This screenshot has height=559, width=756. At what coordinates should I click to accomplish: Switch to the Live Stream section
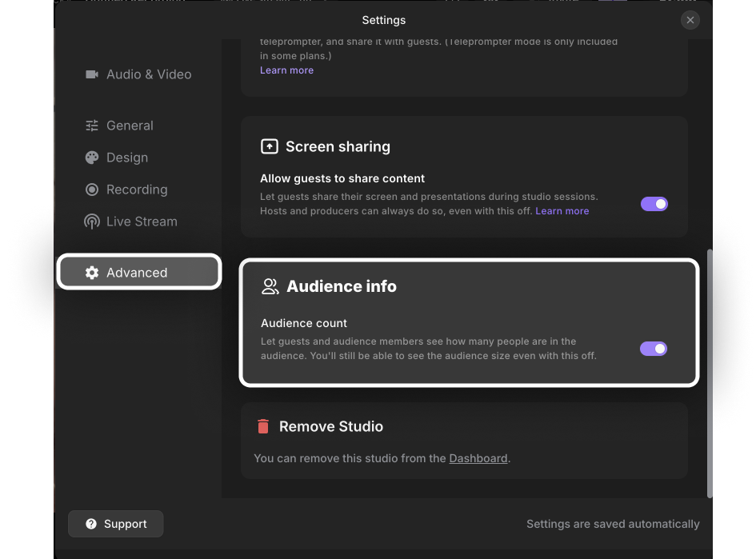point(142,222)
